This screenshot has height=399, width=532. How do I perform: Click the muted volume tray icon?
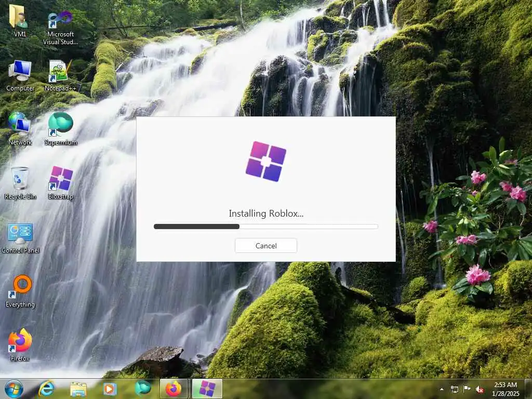[480, 389]
